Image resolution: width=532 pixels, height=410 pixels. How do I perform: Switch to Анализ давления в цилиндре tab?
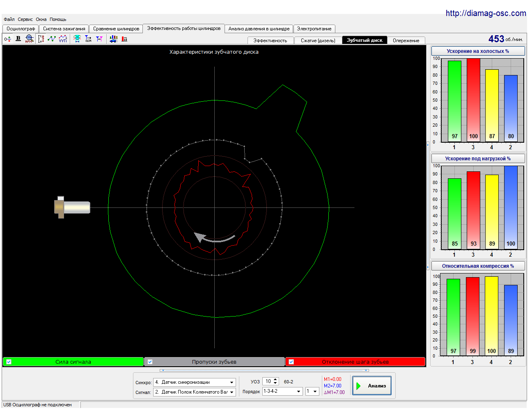click(x=259, y=29)
